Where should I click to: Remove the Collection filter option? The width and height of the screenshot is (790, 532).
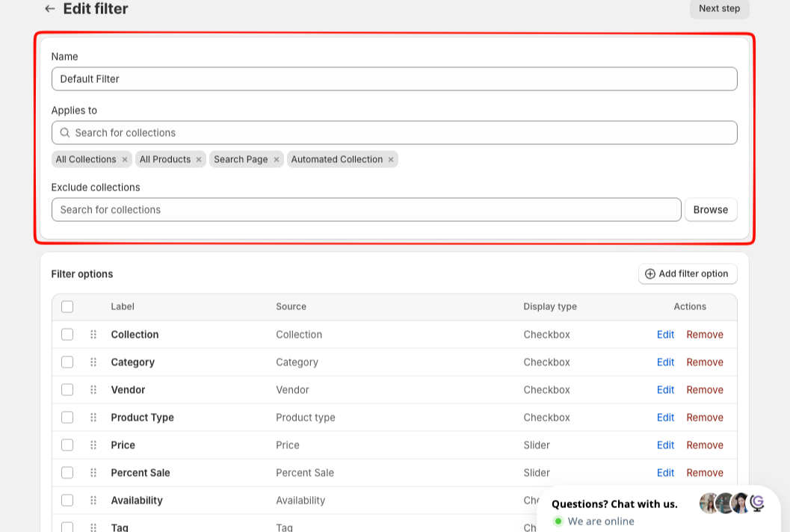tap(704, 335)
